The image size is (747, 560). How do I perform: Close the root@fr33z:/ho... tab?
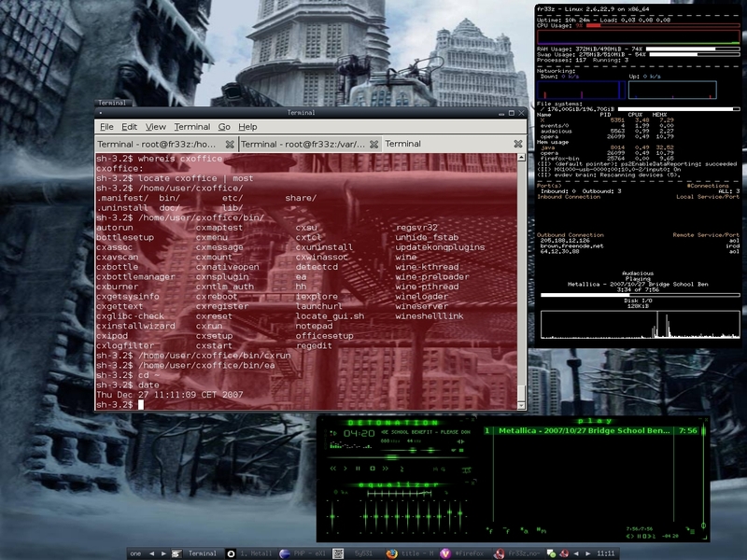(230, 144)
